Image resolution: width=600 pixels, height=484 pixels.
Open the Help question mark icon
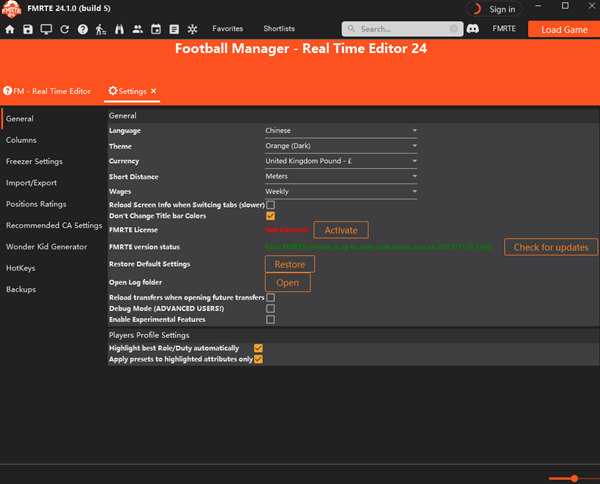click(x=83, y=29)
